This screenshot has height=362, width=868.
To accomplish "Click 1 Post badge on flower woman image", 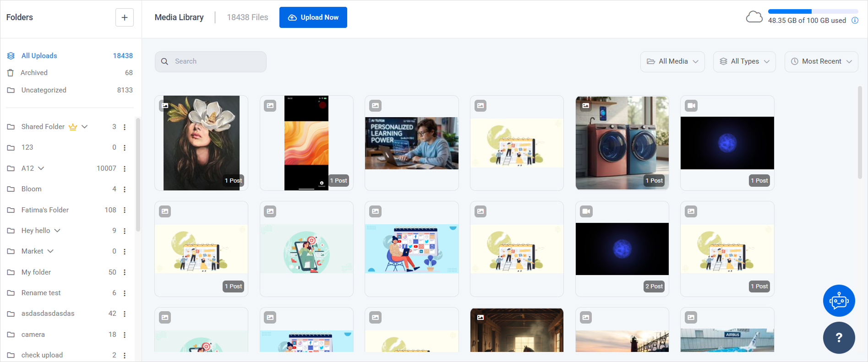I will pos(233,181).
